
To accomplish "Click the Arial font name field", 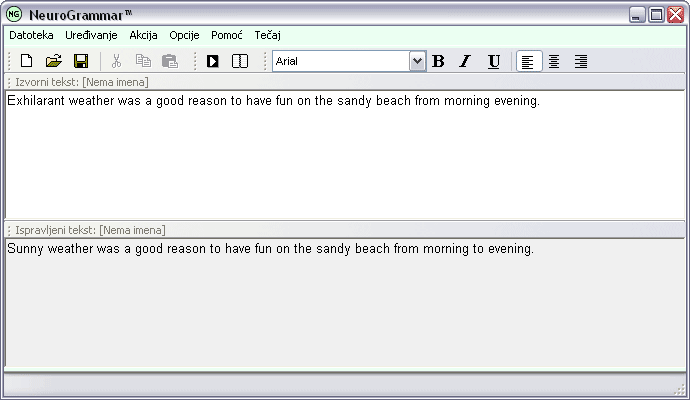I will [341, 61].
